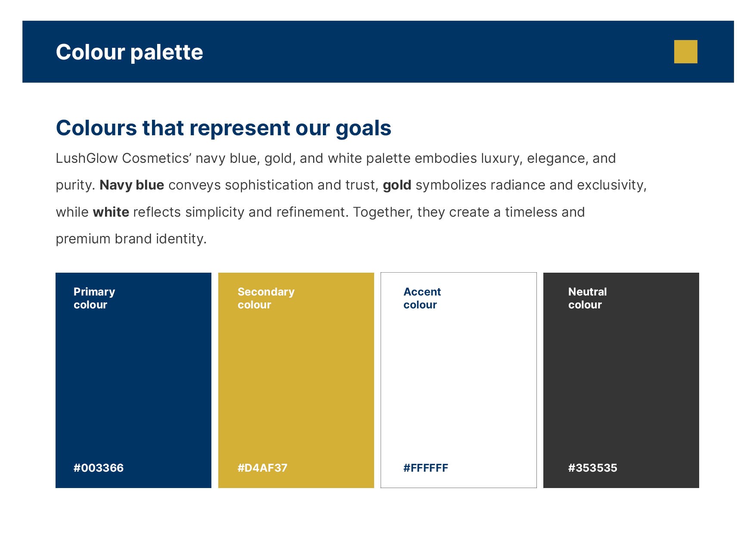Click the Colour palette title
Image resolution: width=756 pixels, height=535 pixels.
(x=129, y=52)
